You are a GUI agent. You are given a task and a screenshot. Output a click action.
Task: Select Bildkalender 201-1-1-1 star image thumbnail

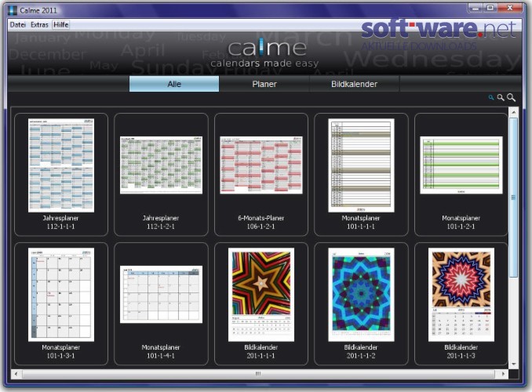[261, 295]
